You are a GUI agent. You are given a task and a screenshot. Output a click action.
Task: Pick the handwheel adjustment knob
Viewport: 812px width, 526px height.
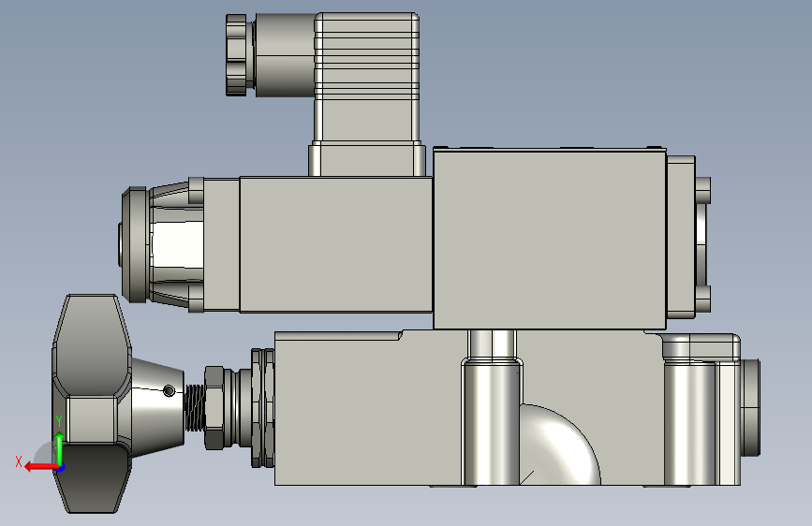click(x=91, y=402)
